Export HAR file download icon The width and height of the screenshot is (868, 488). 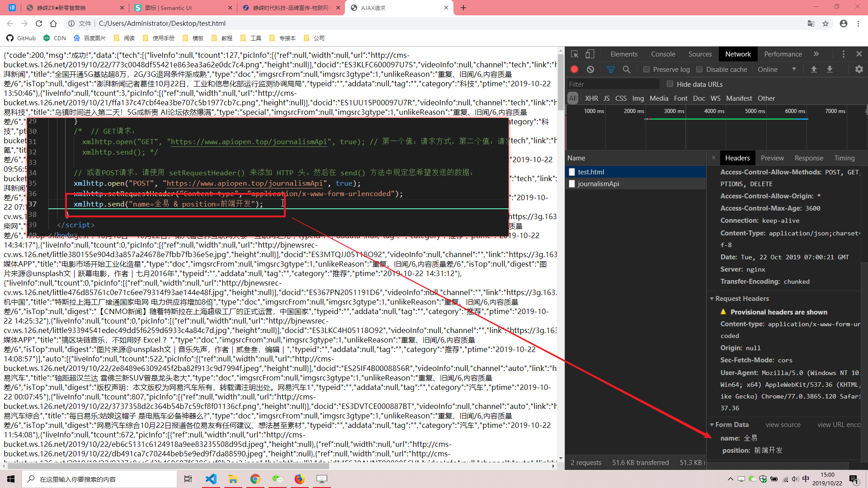(830, 69)
